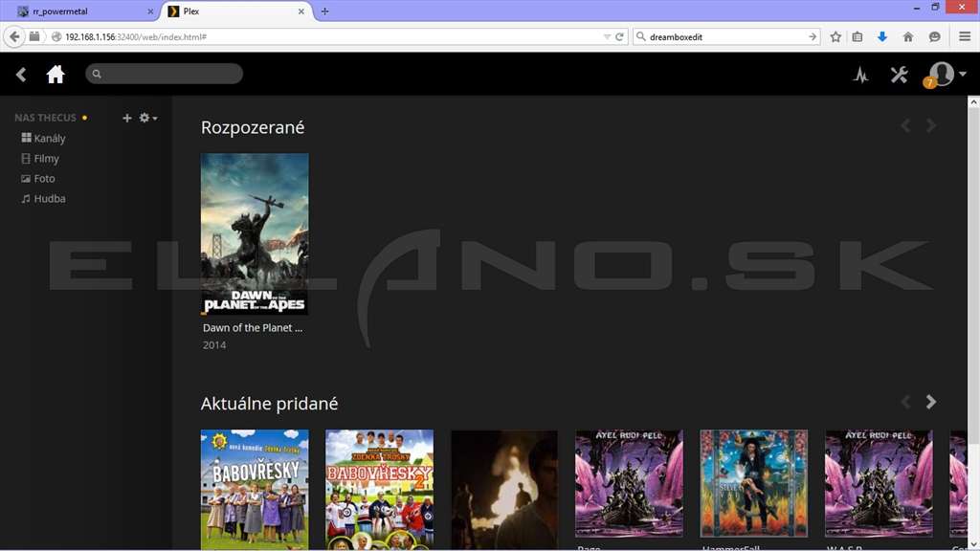Image resolution: width=980 pixels, height=551 pixels.
Task: Open the Firefox hamburger menu
Action: tap(965, 37)
